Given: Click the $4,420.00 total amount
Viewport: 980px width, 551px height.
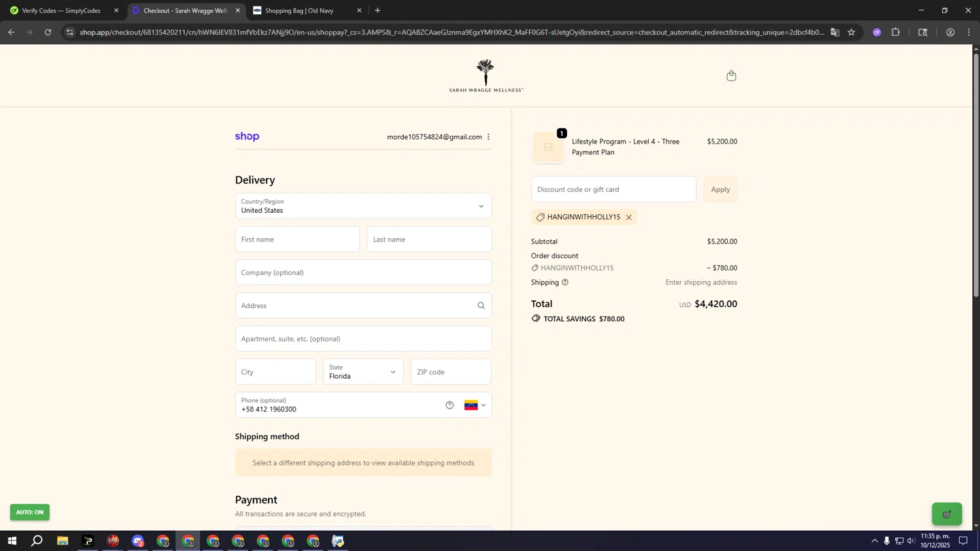Looking at the screenshot, I should 715,304.
